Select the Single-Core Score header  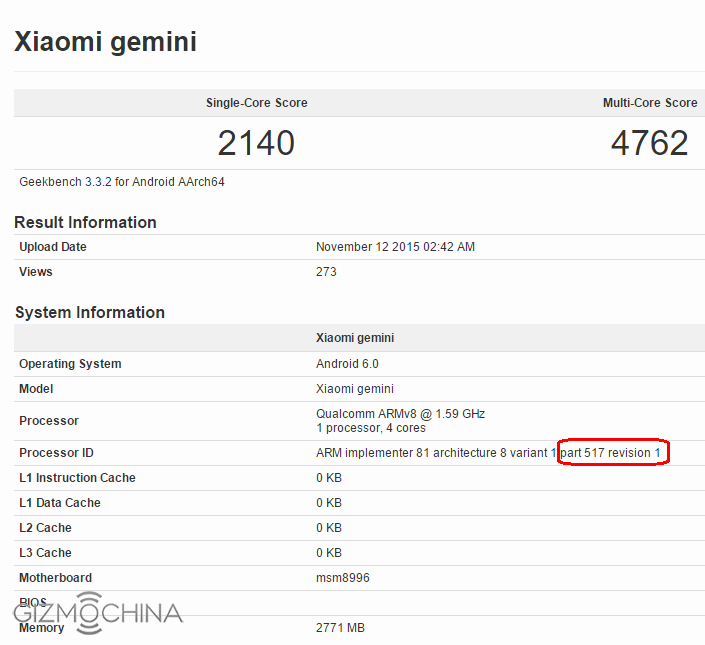point(257,103)
